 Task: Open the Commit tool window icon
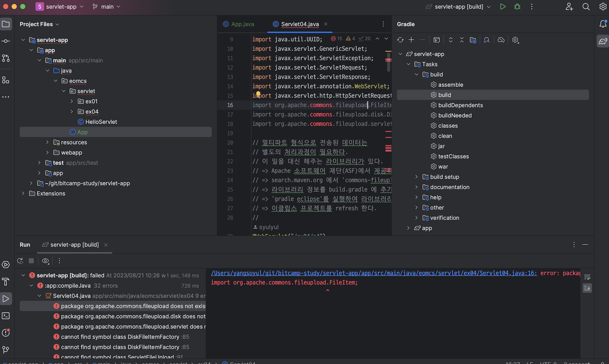pos(6,41)
